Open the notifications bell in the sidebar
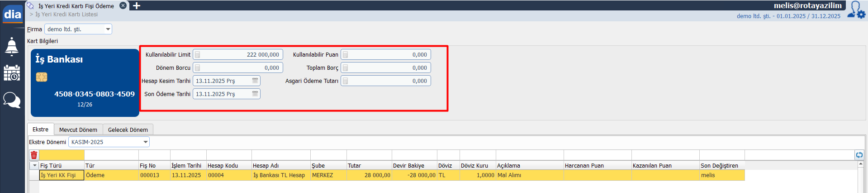Viewport: 868px width, 193px height. pyautogui.click(x=12, y=47)
